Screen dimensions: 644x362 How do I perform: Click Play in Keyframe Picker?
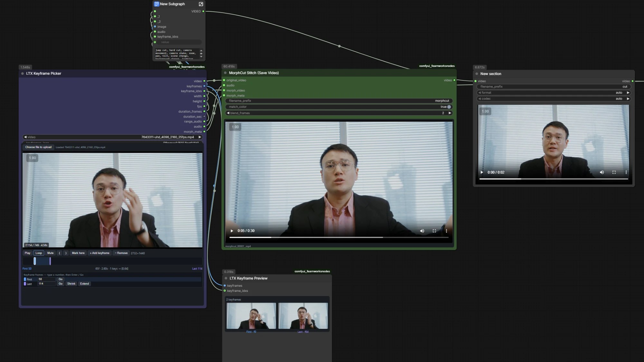[27, 253]
